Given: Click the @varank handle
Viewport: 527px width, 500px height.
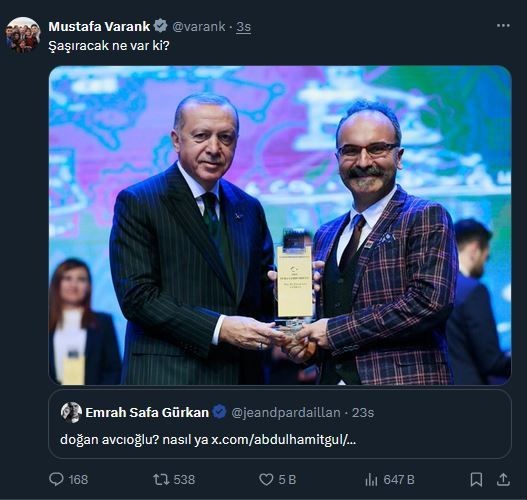Looking at the screenshot, I should [x=199, y=27].
